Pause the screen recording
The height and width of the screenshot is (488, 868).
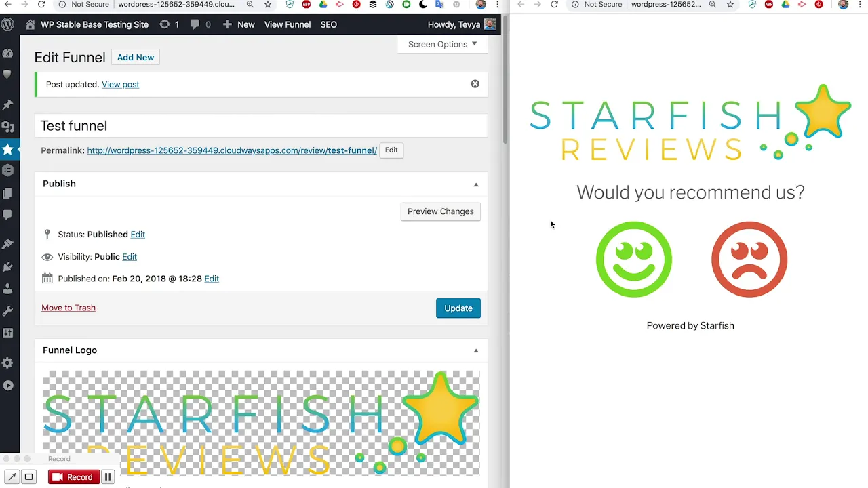coord(107,477)
